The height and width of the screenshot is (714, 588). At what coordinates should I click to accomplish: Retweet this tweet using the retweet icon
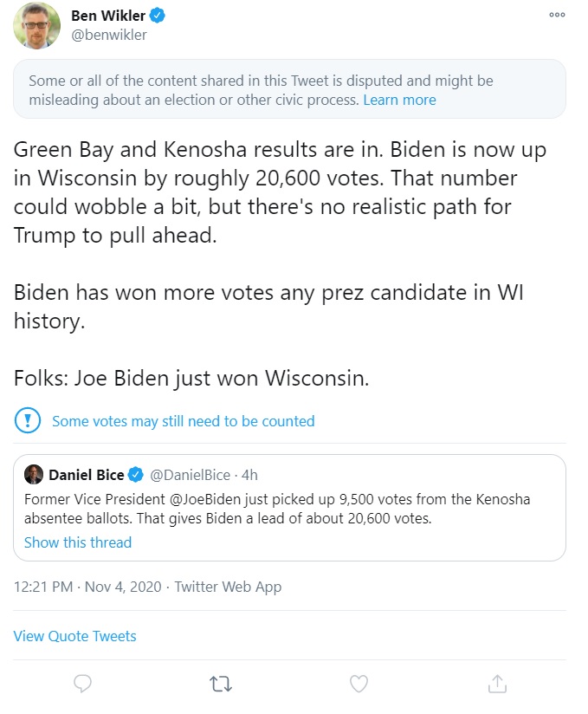click(221, 684)
